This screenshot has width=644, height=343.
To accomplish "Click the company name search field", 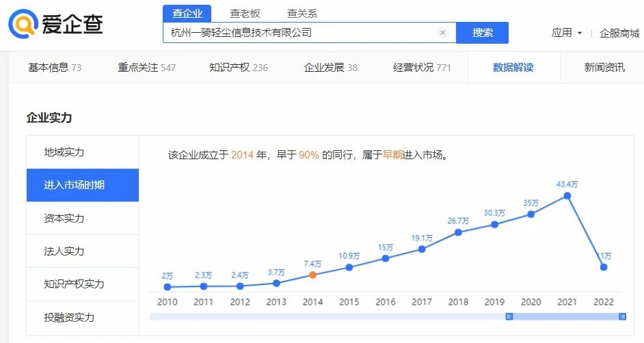I will (301, 32).
